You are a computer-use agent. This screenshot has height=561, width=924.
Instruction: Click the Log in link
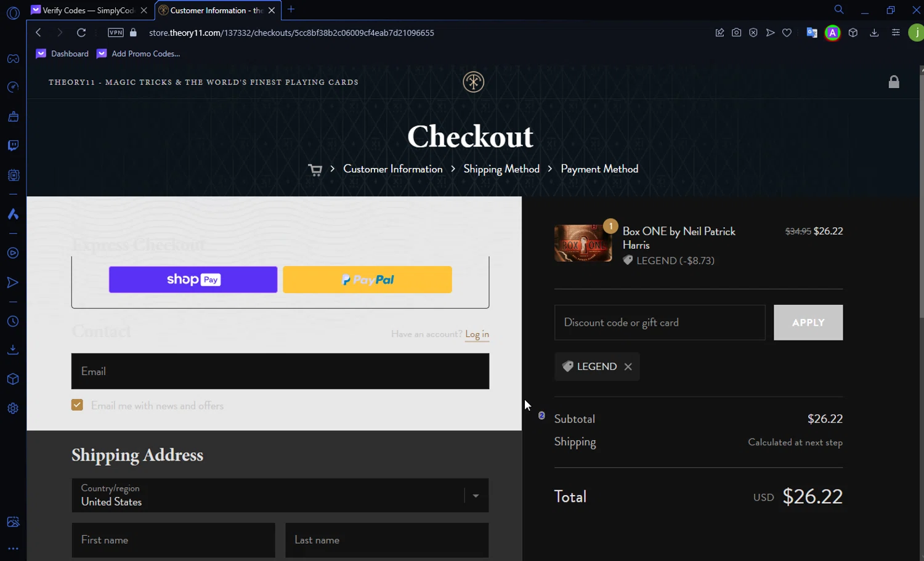[477, 334]
